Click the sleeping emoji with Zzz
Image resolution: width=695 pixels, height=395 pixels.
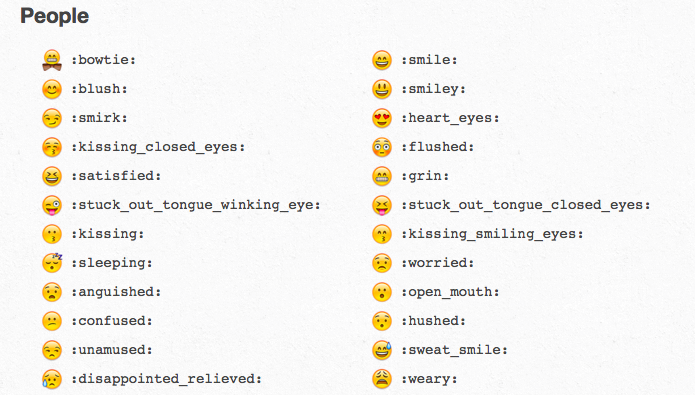click(x=52, y=262)
